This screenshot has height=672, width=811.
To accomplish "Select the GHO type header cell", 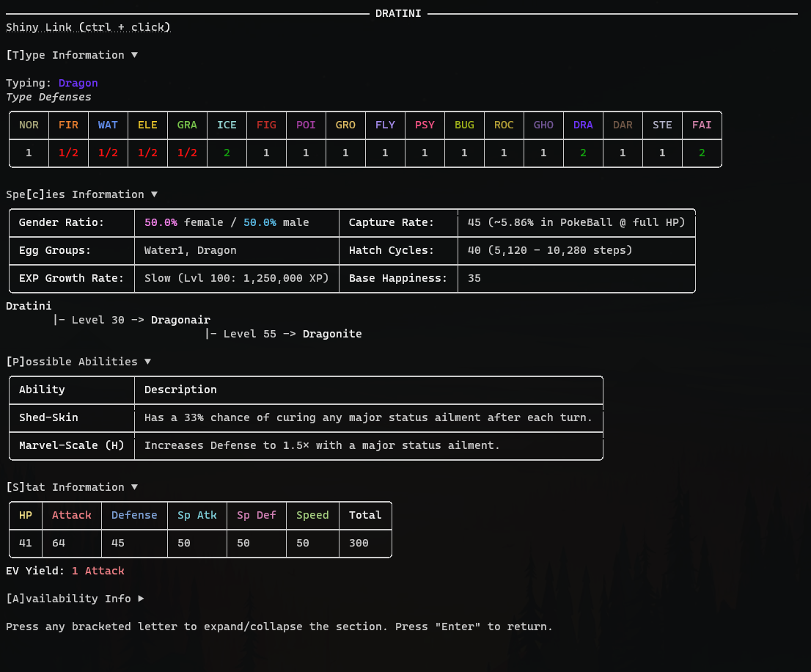I will 543,125.
